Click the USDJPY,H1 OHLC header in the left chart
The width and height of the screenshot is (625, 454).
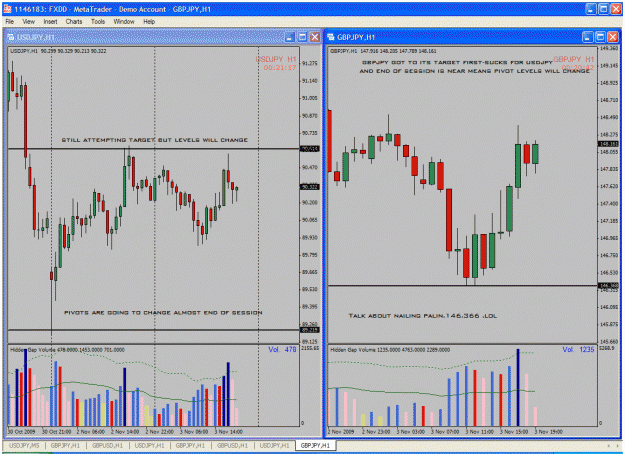pyautogui.click(x=58, y=51)
